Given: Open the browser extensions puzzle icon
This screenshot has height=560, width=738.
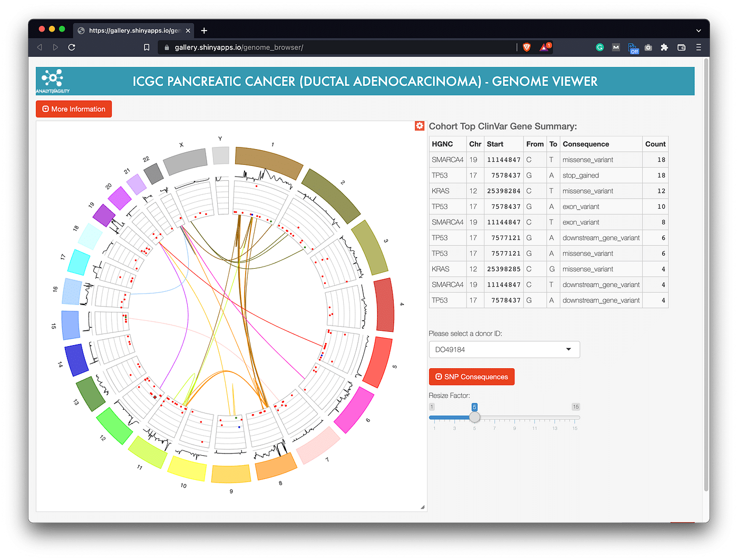Looking at the screenshot, I should (665, 47).
